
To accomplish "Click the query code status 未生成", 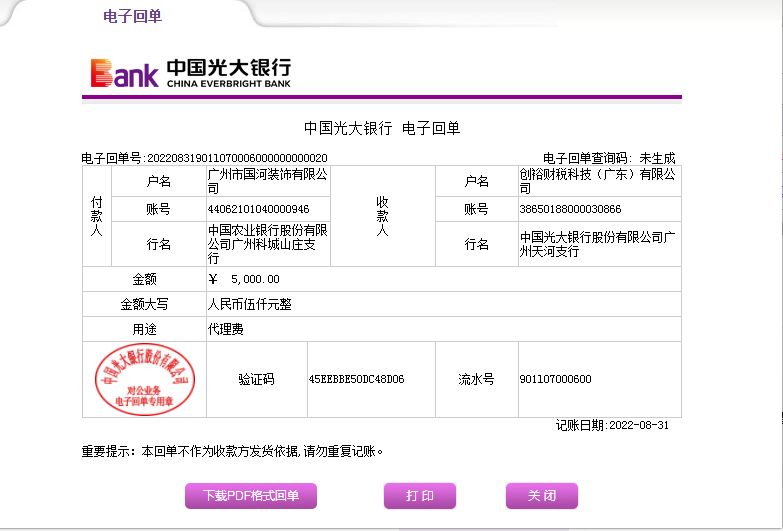I will point(657,158).
